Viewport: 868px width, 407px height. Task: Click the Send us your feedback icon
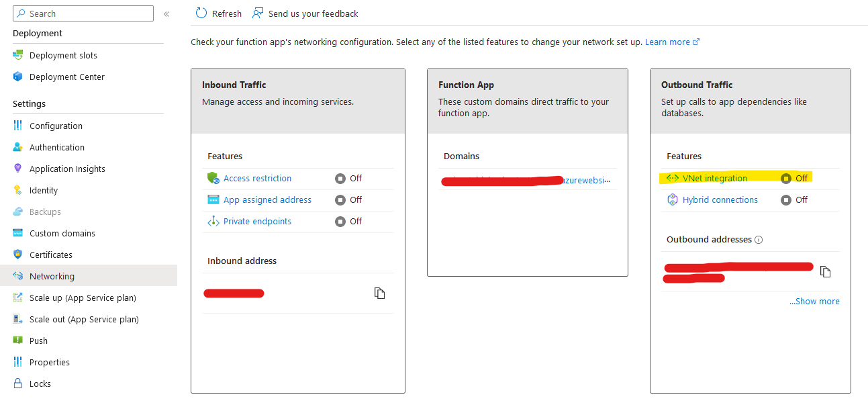tap(258, 13)
